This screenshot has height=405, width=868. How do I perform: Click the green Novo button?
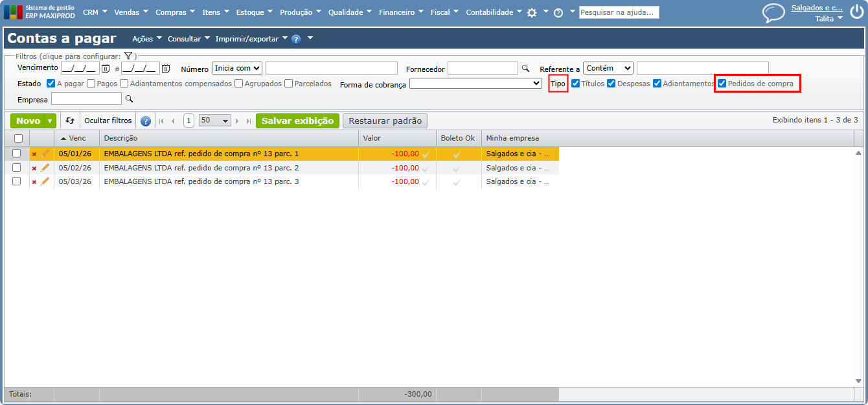[28, 121]
